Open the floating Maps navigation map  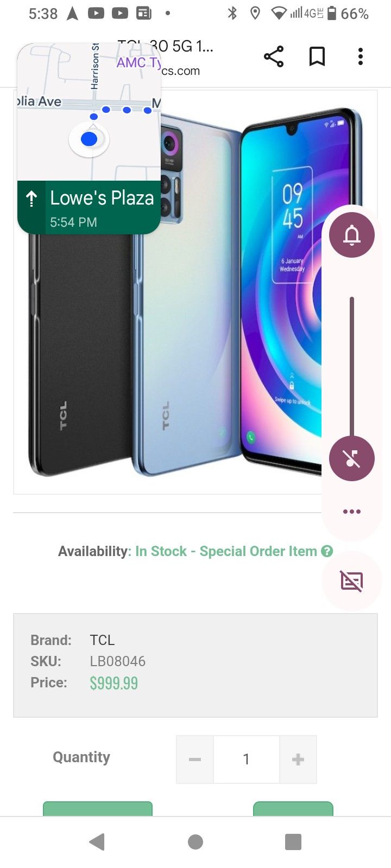(89, 112)
